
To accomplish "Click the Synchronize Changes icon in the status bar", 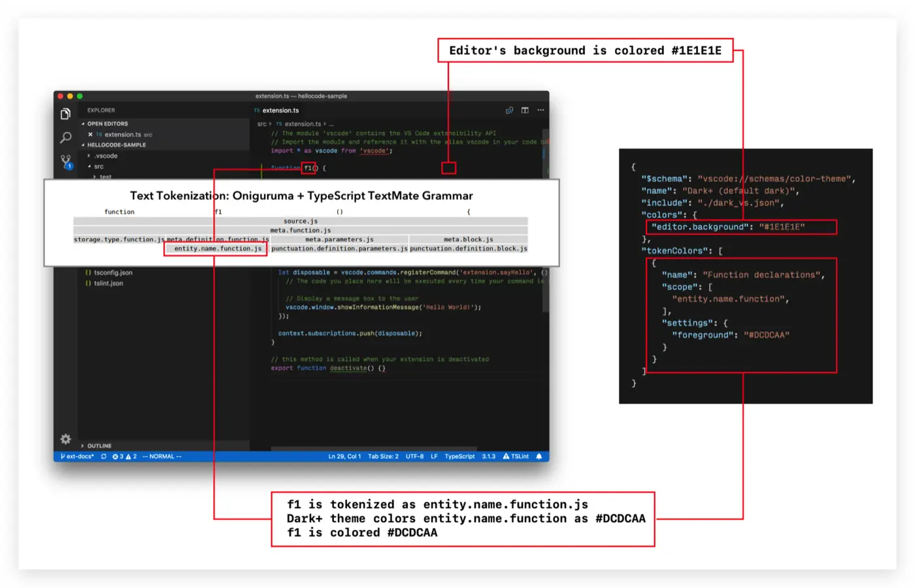I will click(x=103, y=457).
